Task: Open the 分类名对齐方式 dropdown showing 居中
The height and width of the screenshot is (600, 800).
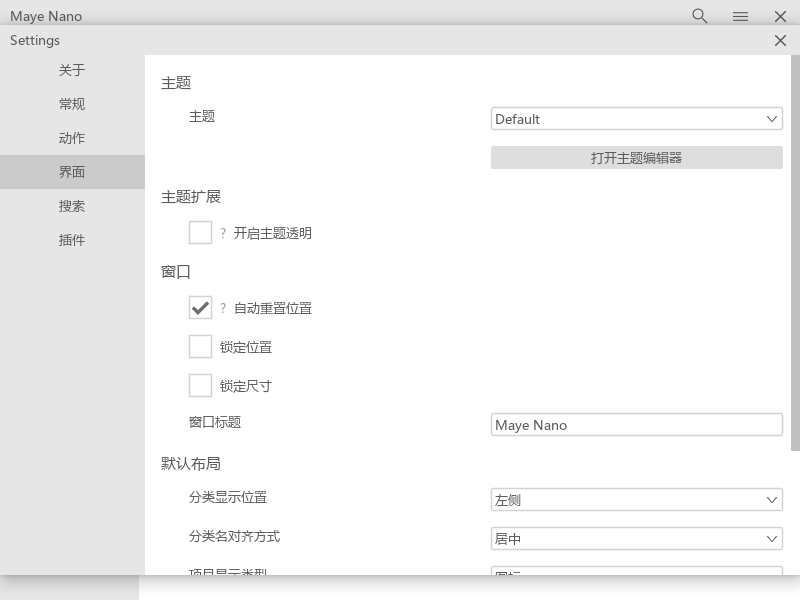Action: click(637, 538)
